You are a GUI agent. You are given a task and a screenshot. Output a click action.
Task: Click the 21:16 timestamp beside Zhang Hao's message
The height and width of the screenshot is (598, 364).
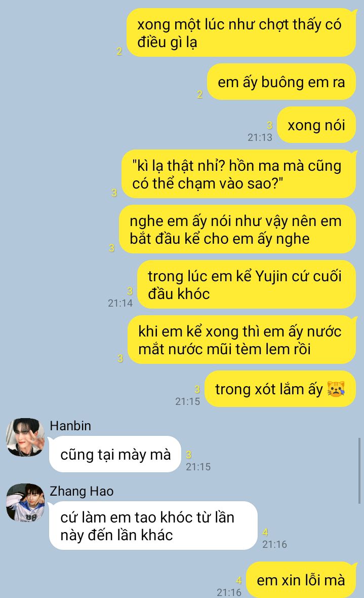(x=274, y=544)
